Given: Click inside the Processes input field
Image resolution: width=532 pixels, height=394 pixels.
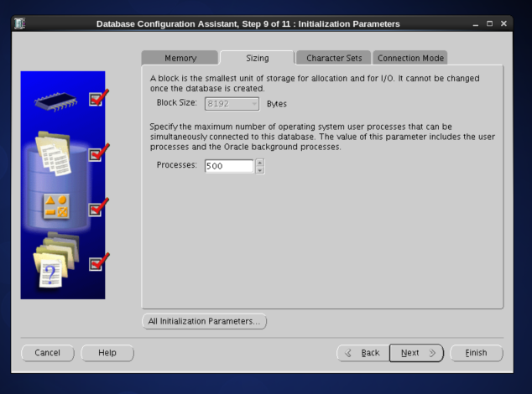Looking at the screenshot, I should coord(227,166).
